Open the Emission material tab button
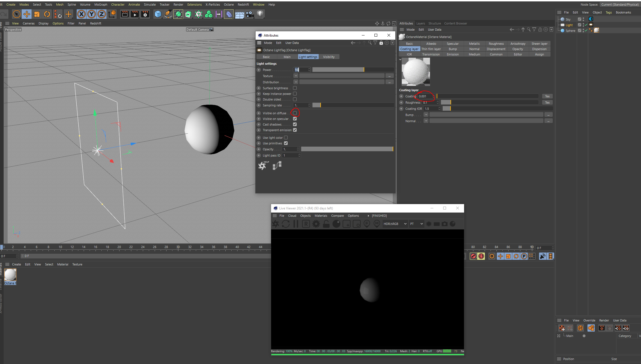This screenshot has width=641, height=364. coord(453,54)
